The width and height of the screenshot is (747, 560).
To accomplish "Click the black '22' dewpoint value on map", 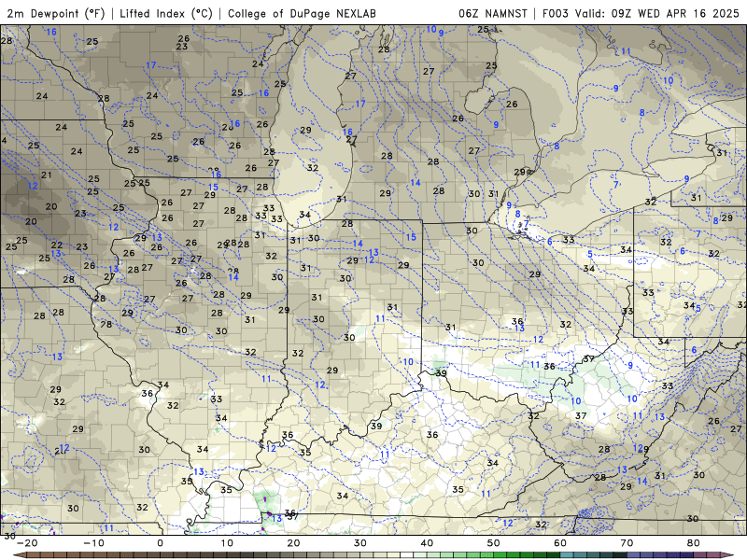I will (57, 245).
